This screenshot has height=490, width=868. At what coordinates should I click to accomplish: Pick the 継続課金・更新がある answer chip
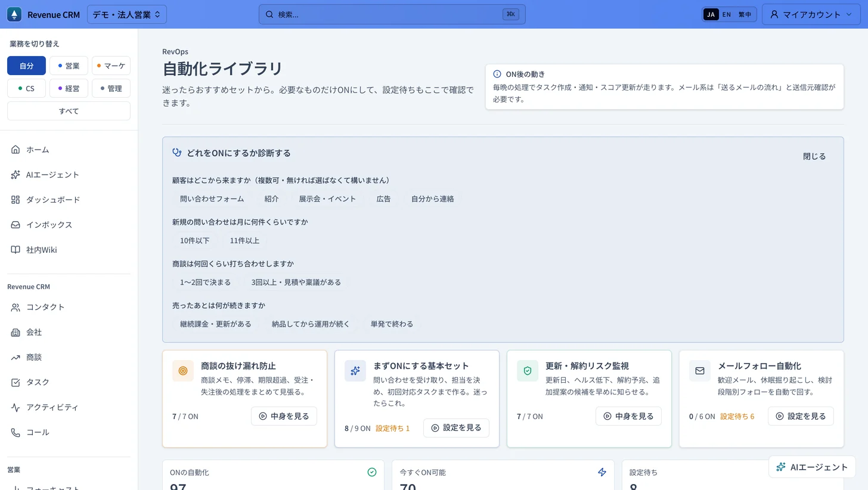216,324
